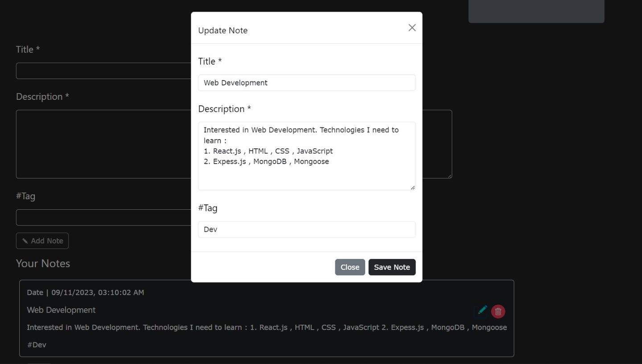Click the background page's Title * label
This screenshot has width=642, height=364.
28,49
